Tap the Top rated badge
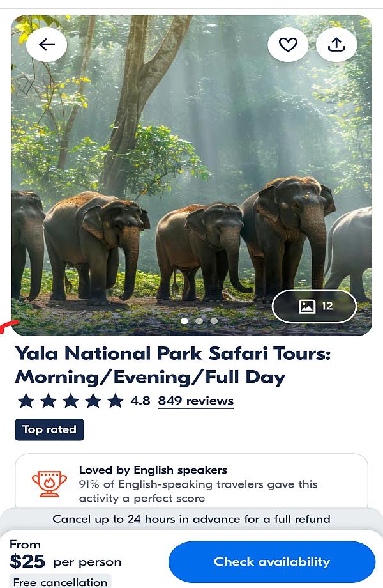Viewport: 383px width, 588px height. [49, 429]
